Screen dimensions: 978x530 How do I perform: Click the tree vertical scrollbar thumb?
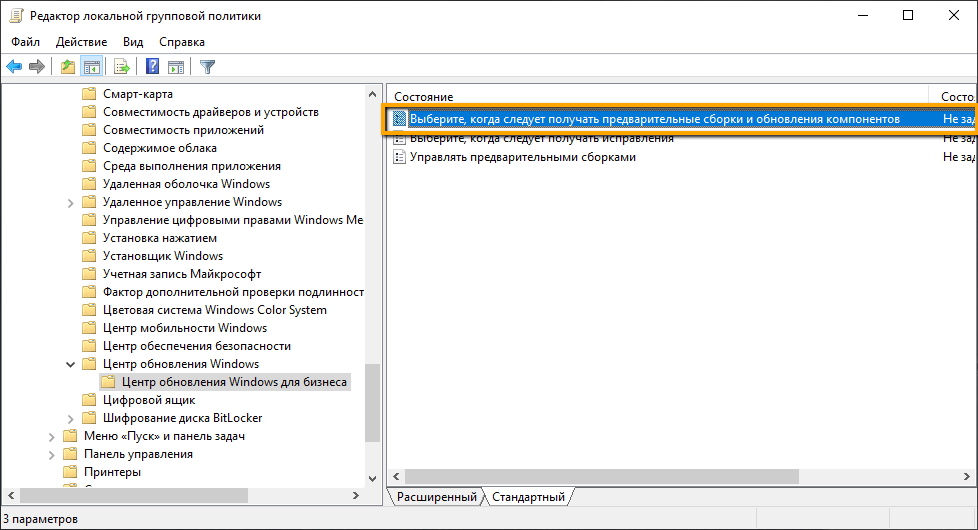[x=372, y=403]
